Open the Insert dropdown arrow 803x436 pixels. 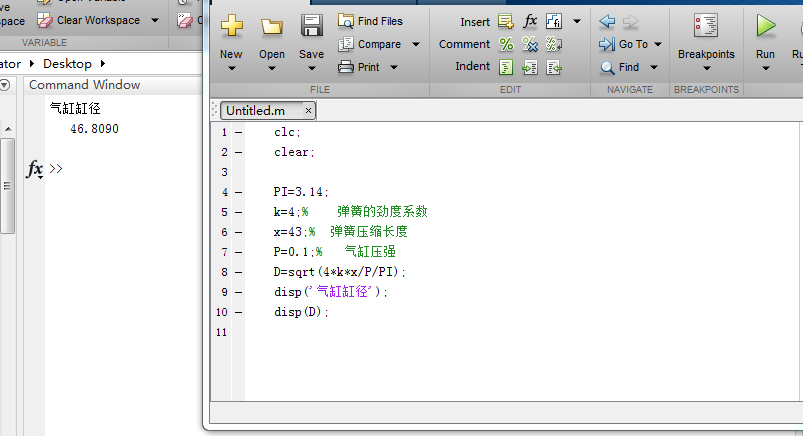pos(577,22)
